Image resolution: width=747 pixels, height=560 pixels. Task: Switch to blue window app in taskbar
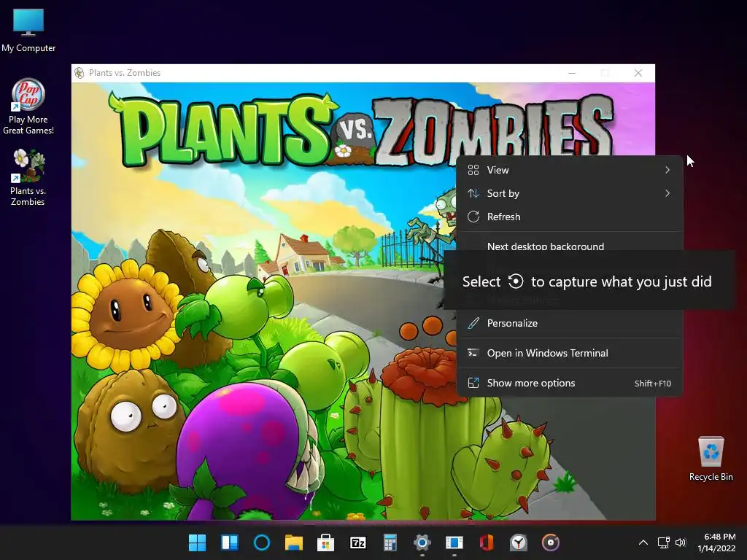point(454,542)
